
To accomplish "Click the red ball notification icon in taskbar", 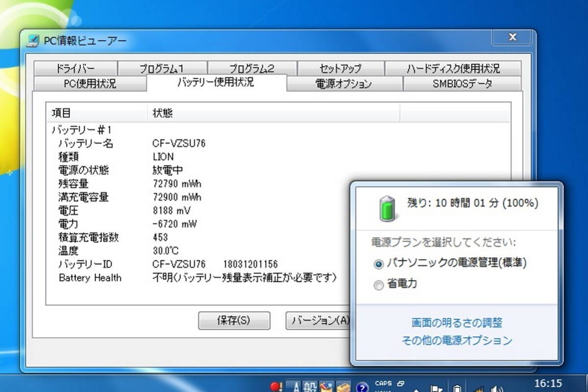I will 277,387.
